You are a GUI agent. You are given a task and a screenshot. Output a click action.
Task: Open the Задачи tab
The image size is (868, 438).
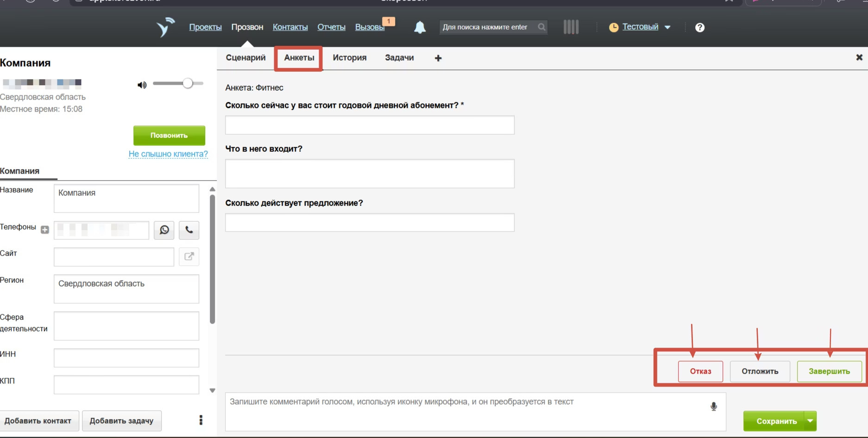point(399,58)
